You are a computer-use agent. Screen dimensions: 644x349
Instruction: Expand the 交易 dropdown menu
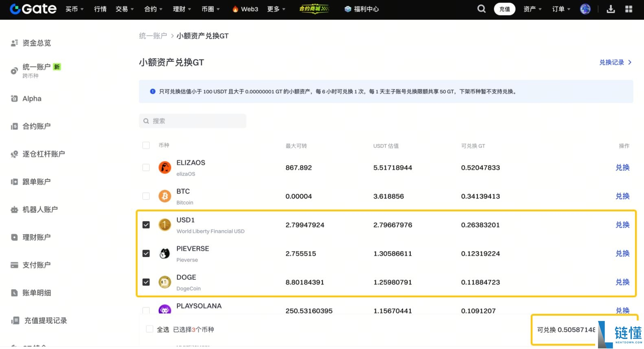[x=125, y=9]
